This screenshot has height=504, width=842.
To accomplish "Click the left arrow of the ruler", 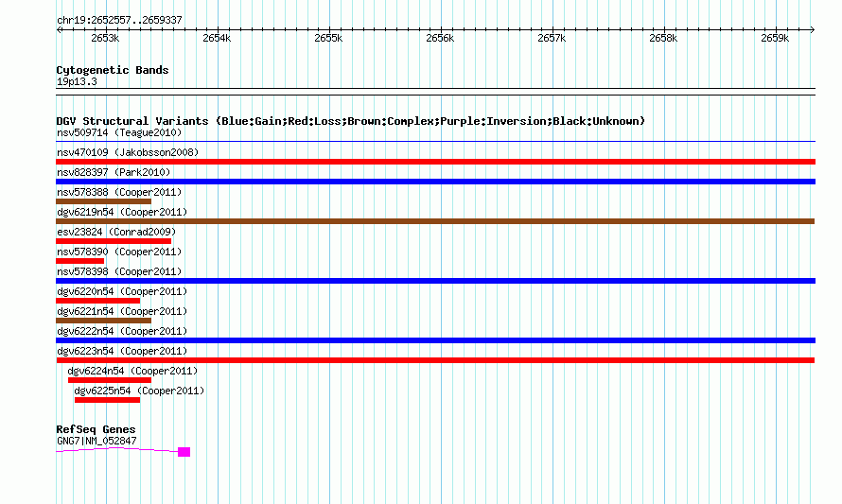I will click(x=59, y=30).
